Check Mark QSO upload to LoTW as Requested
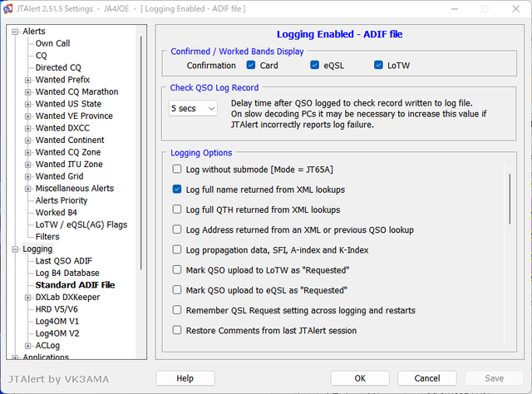Viewport: 532px width, 394px height. [177, 270]
